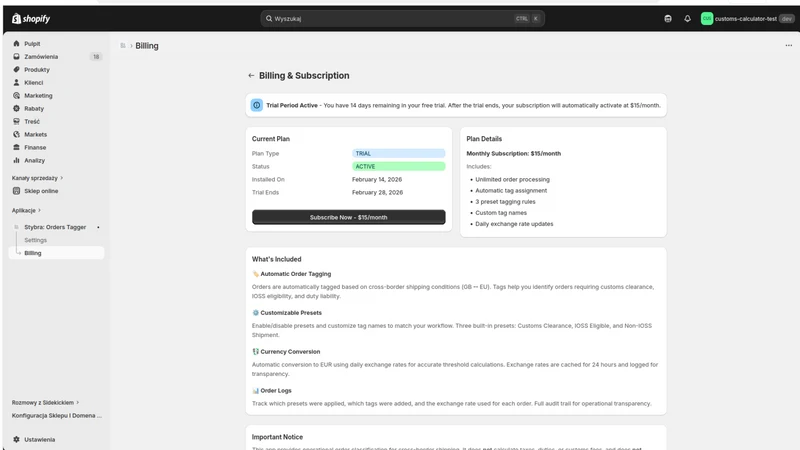Click the Klienci person icon

pos(16,83)
